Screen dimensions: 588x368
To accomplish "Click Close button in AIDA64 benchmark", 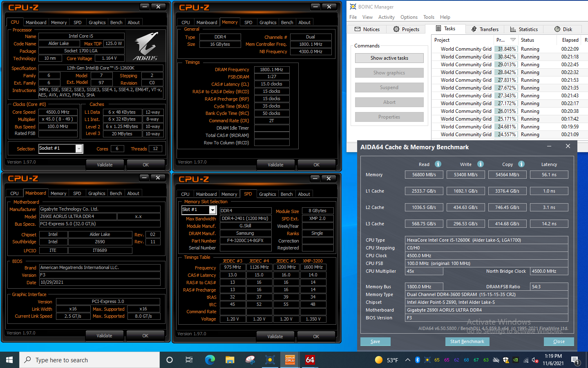I will 559,341.
